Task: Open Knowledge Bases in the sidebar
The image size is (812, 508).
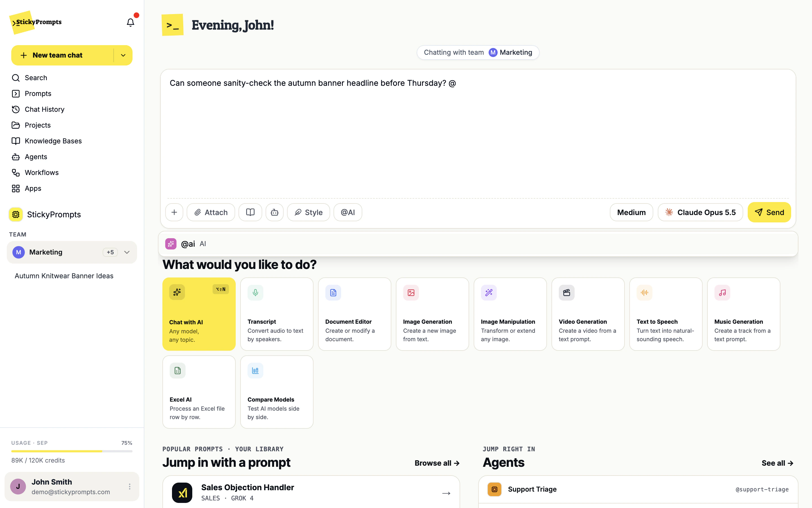Action: click(x=72, y=141)
